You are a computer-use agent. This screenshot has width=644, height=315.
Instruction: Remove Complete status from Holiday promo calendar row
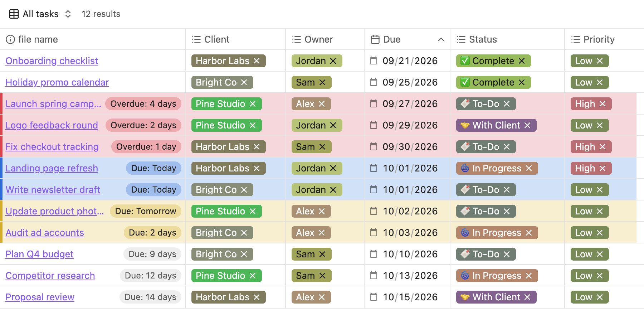(x=522, y=82)
